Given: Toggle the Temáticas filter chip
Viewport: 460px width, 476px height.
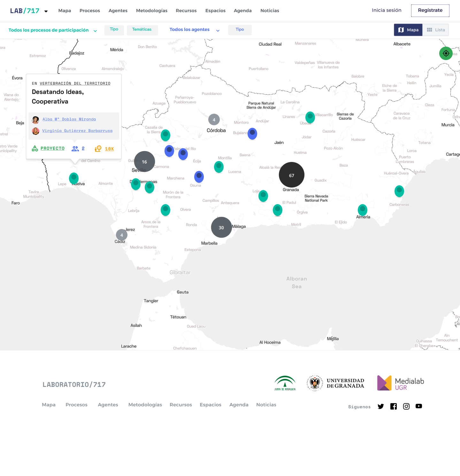Looking at the screenshot, I should (x=142, y=29).
